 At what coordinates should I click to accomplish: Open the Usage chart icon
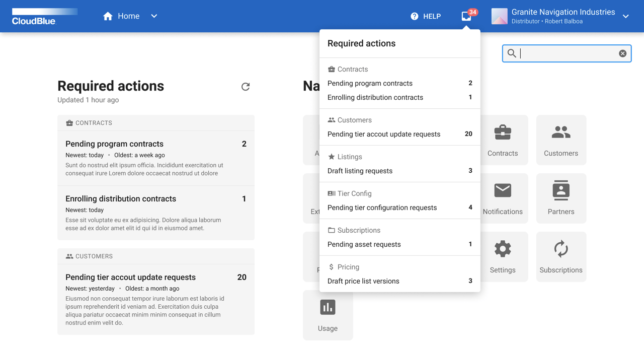(328, 307)
